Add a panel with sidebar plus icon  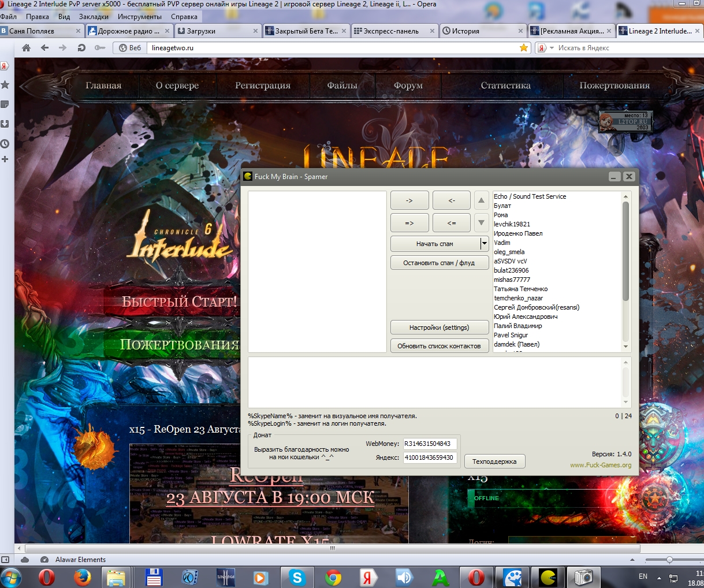click(5, 159)
